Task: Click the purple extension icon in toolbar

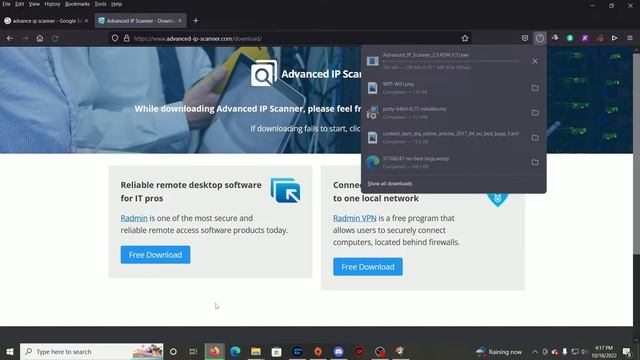Action: 585,38
